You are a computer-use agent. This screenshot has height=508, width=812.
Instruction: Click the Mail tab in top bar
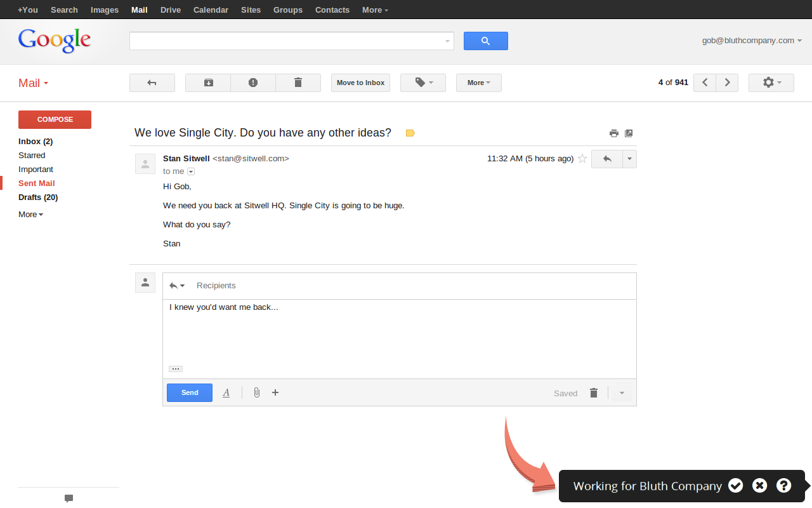tap(139, 10)
